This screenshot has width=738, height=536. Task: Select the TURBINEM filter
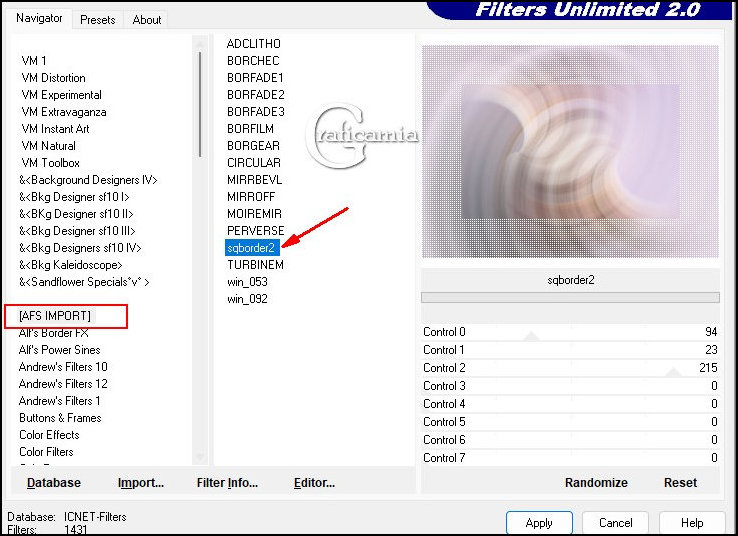tap(255, 265)
